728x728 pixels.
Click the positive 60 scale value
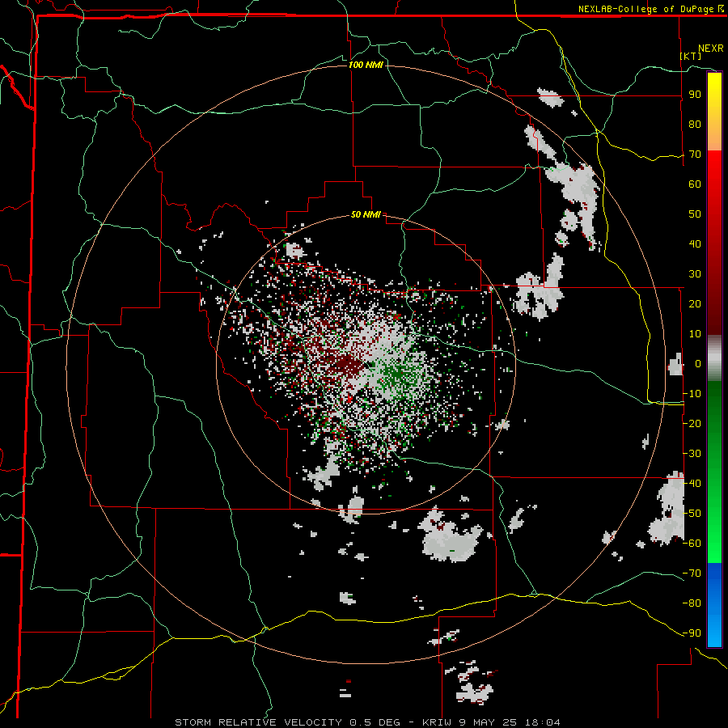[695, 184]
